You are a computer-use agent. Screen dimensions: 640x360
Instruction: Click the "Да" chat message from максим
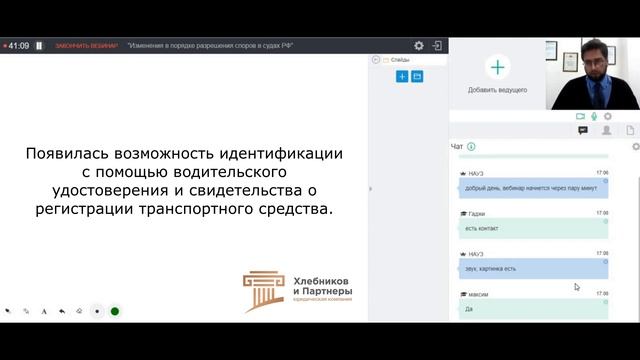coord(533,309)
